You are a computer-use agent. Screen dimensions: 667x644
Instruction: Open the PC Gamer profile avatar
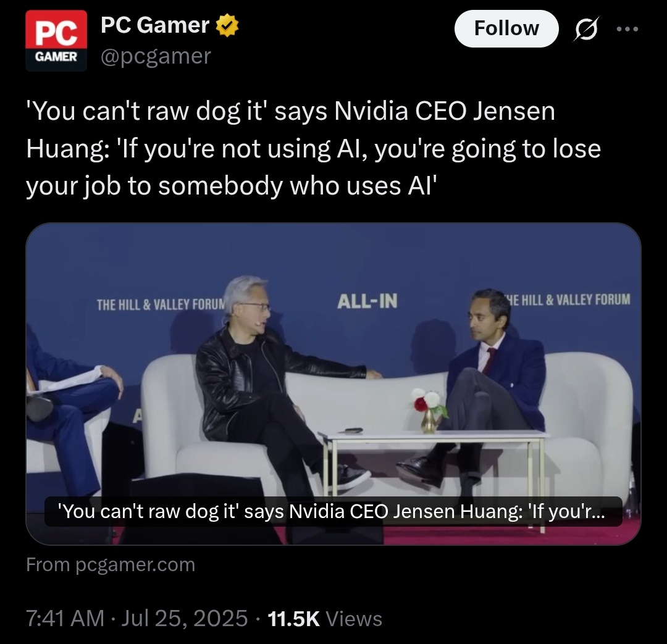pyautogui.click(x=56, y=41)
